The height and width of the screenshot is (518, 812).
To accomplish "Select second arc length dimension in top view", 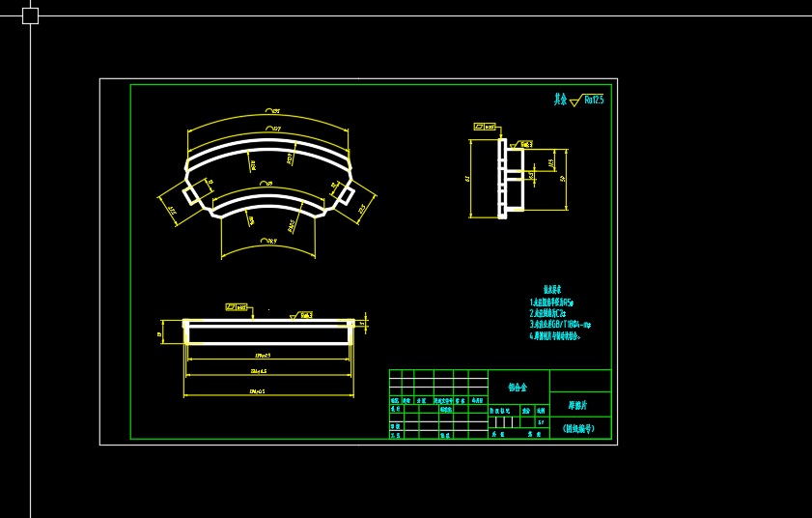I will click(x=273, y=129).
